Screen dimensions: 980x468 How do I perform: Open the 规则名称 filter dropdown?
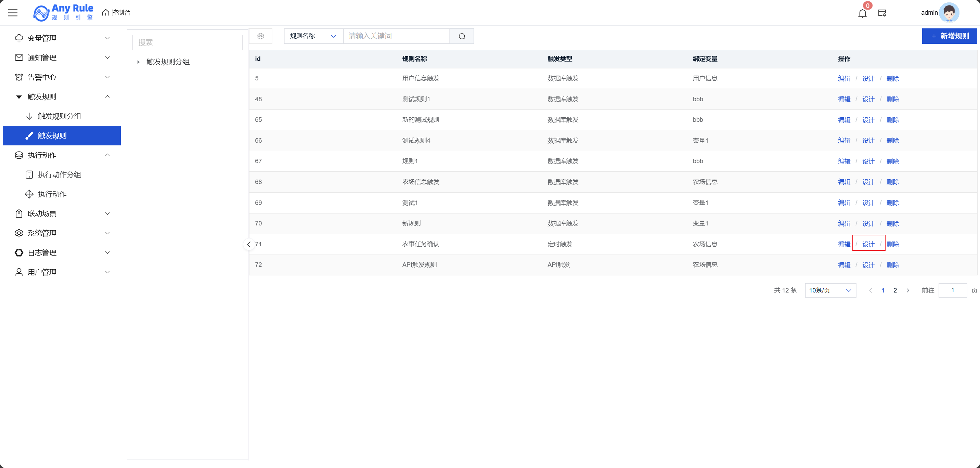click(x=313, y=36)
